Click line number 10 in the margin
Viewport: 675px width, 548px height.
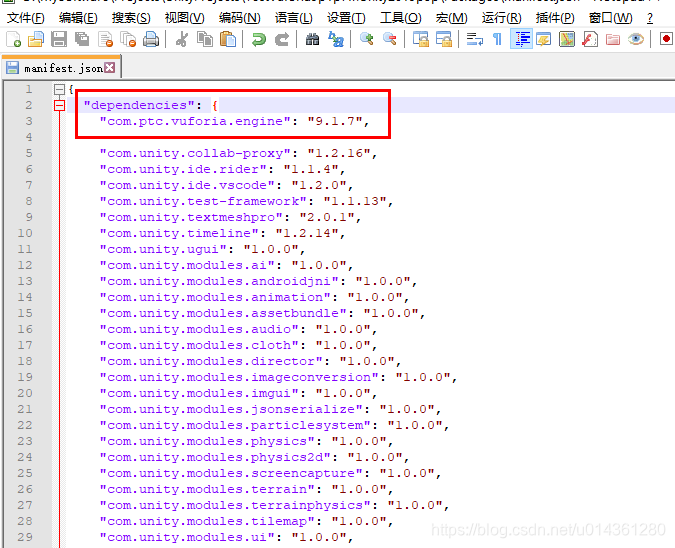pos(25,233)
